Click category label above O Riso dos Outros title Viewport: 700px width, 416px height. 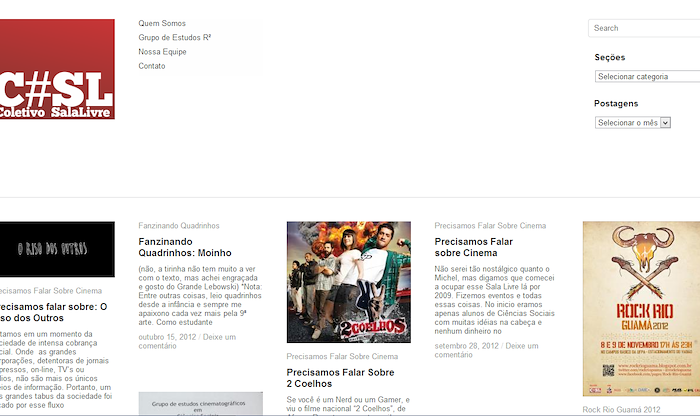(50, 291)
